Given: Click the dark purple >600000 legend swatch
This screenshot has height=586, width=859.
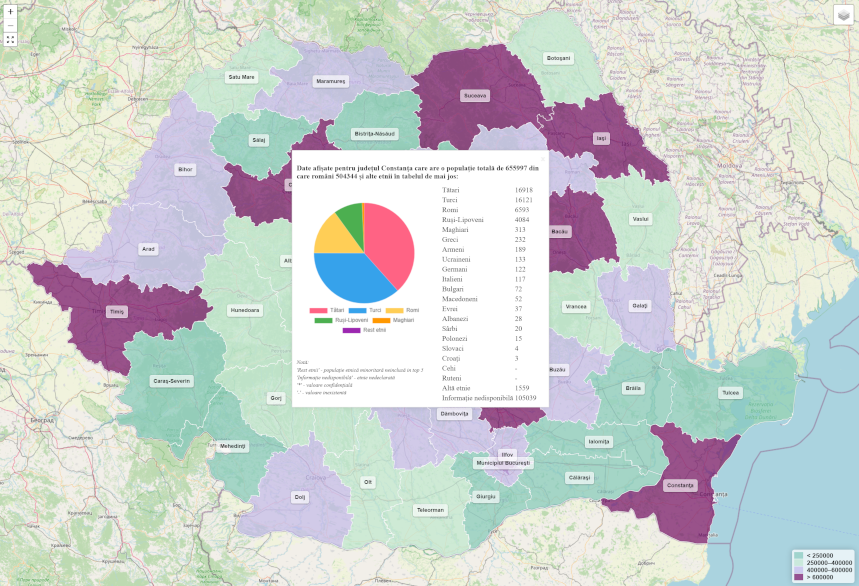Looking at the screenshot, I should [x=798, y=577].
